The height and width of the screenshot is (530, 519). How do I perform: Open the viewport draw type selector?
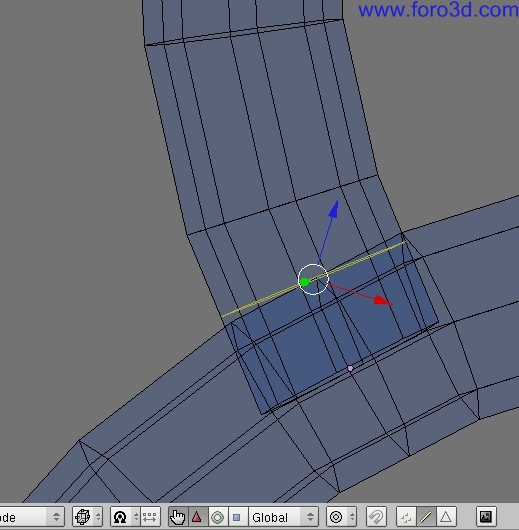coord(87,517)
